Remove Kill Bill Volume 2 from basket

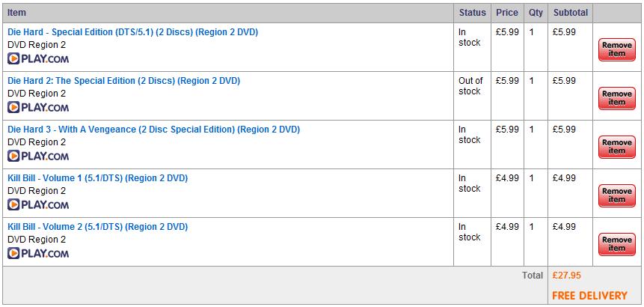tap(616, 244)
